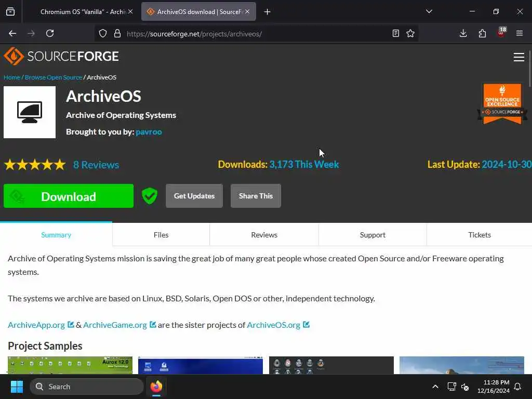Go back to the previous page
532x399 pixels.
(x=12, y=33)
